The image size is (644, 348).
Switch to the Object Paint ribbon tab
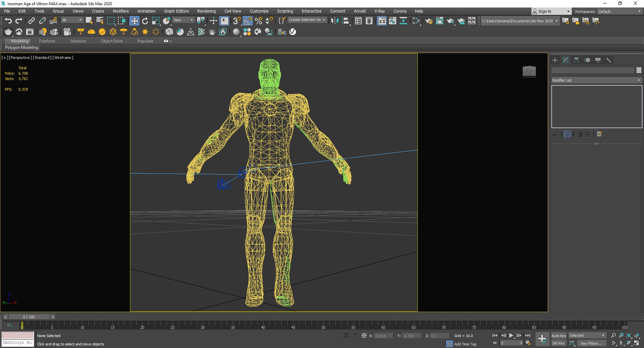(112, 41)
